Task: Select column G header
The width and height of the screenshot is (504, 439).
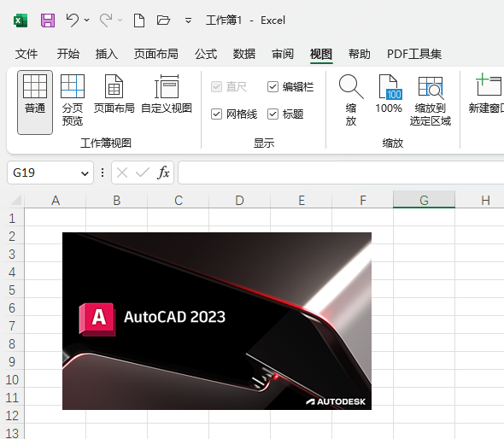Action: (x=424, y=200)
